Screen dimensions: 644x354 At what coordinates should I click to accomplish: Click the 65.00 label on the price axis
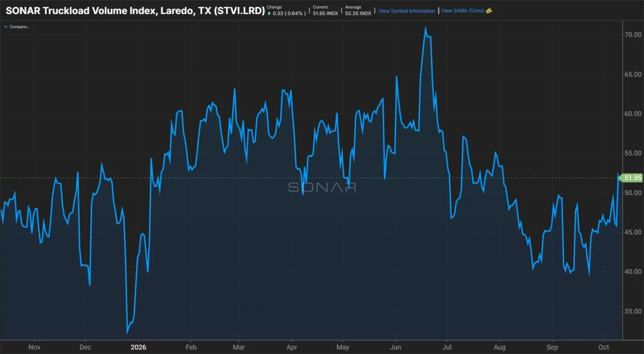[x=632, y=75]
